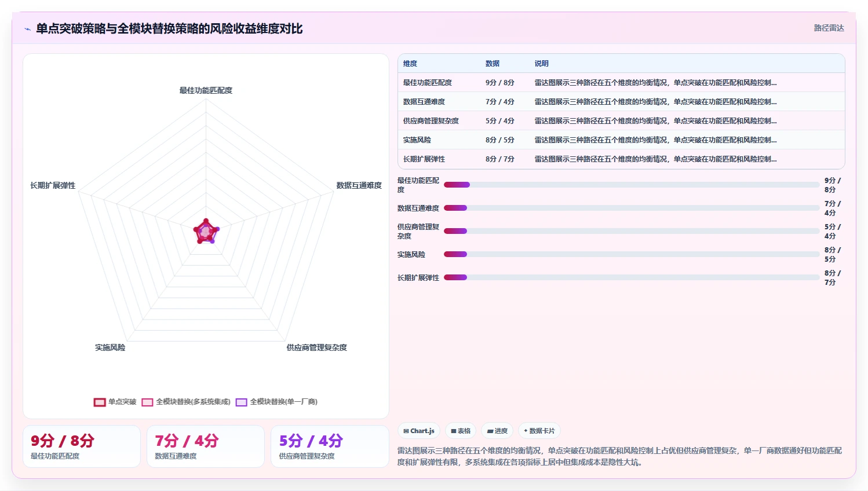Click the 进度 tag chip
The image size is (868, 491).
point(497,431)
